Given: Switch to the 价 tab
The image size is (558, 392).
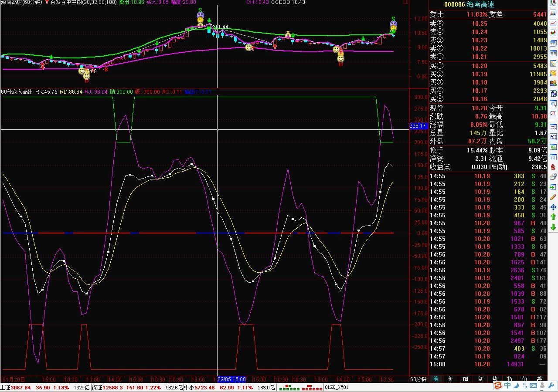Looking at the screenshot, I should [x=450, y=379].
